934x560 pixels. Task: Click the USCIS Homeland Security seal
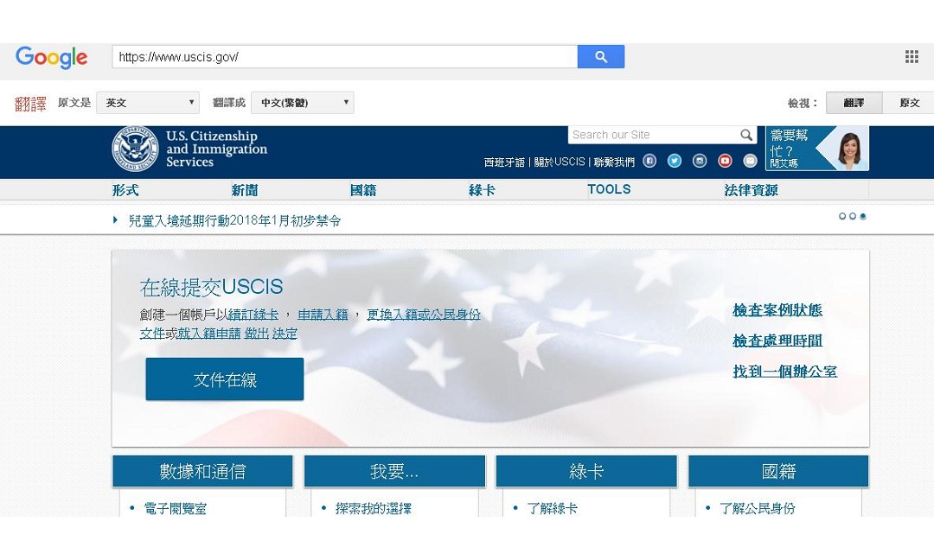click(x=135, y=149)
